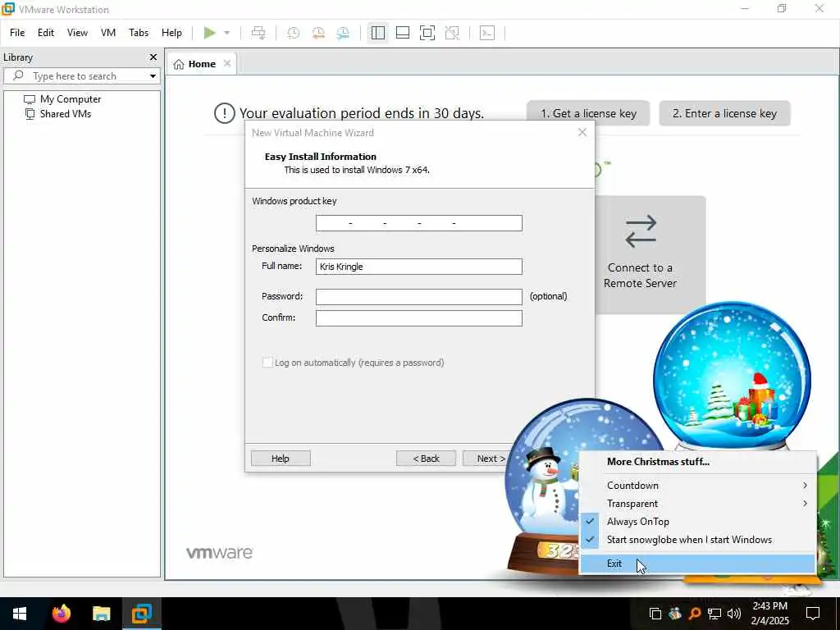The height and width of the screenshot is (630, 840).
Task: Click the Manage Snapshots icon
Action: (343, 33)
